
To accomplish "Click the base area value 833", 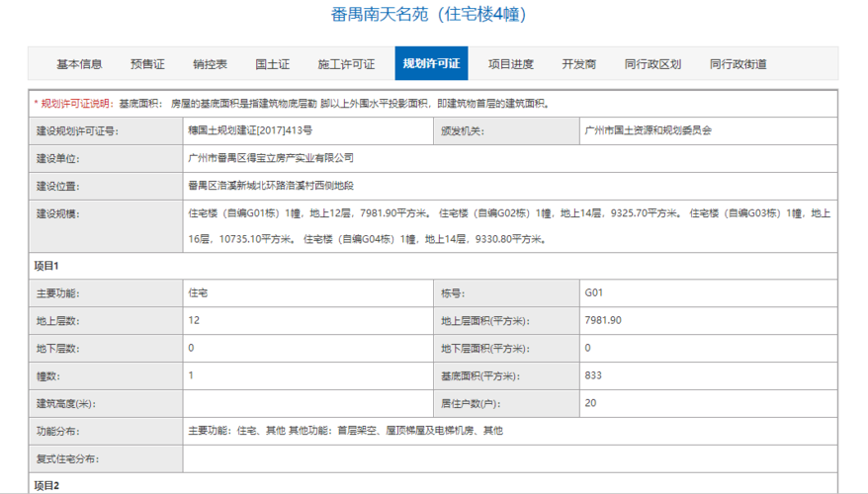I will coord(593,375).
